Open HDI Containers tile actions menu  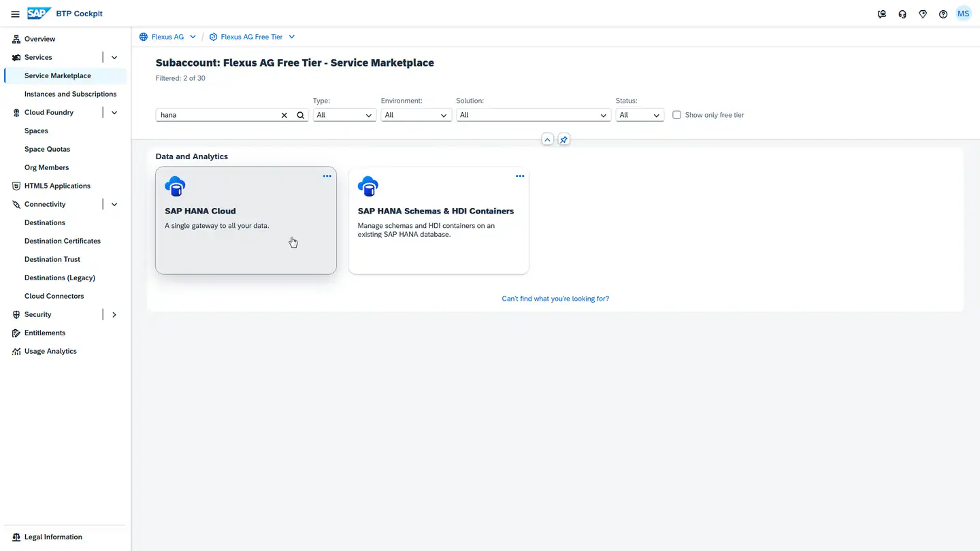click(x=520, y=176)
